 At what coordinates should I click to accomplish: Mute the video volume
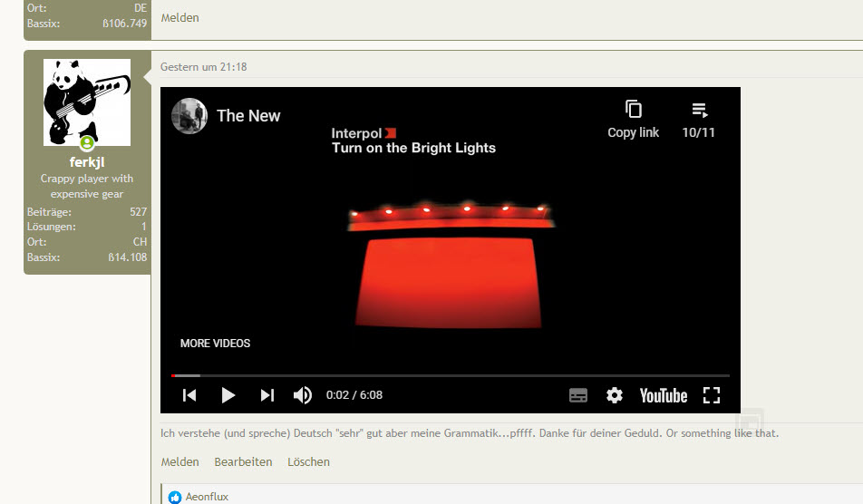[303, 395]
